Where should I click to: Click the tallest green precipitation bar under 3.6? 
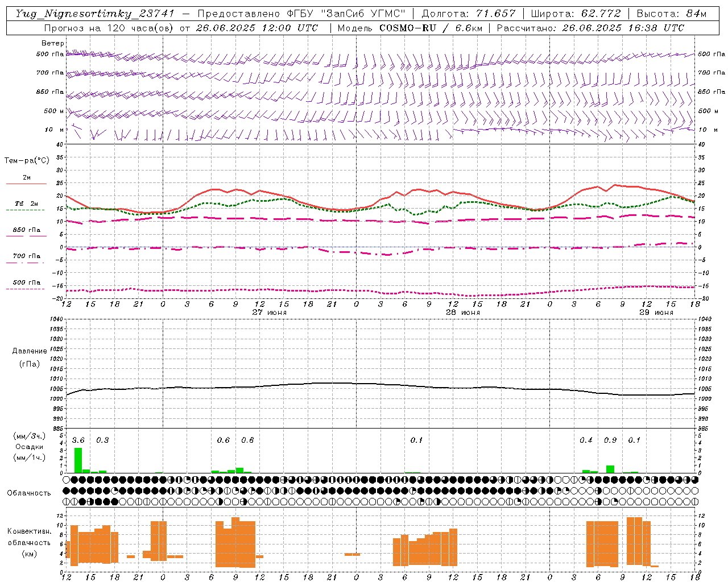(78, 460)
